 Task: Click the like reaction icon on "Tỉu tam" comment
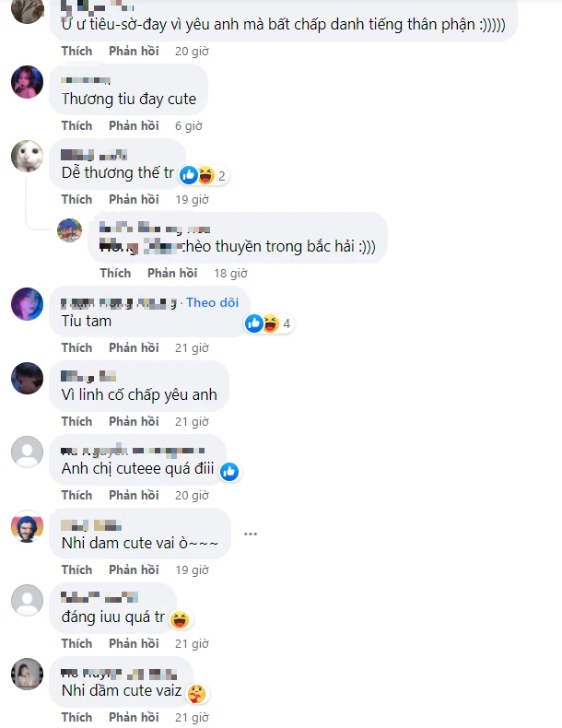(254, 323)
